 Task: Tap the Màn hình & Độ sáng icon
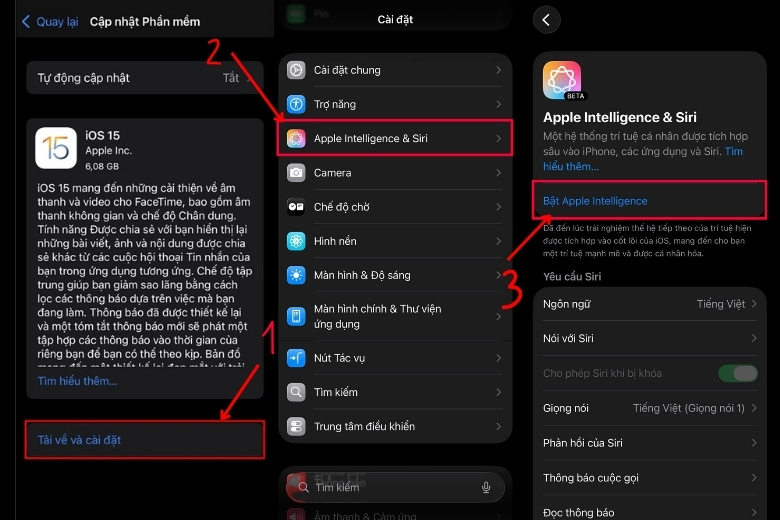(x=296, y=275)
